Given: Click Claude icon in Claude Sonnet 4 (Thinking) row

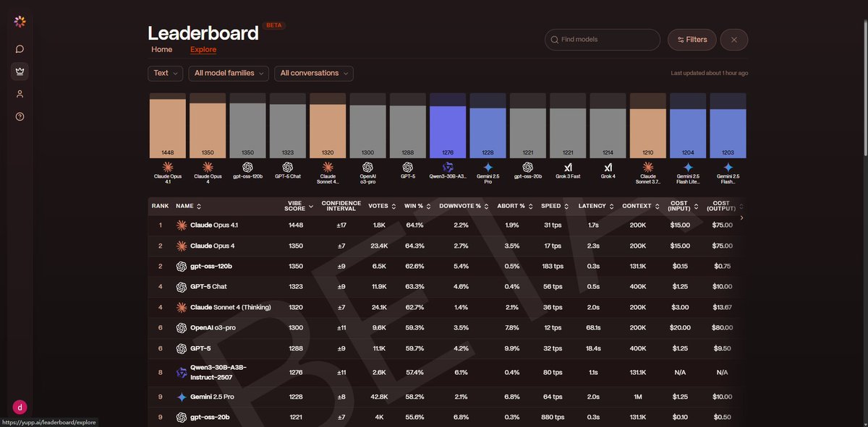Looking at the screenshot, I should click(182, 307).
